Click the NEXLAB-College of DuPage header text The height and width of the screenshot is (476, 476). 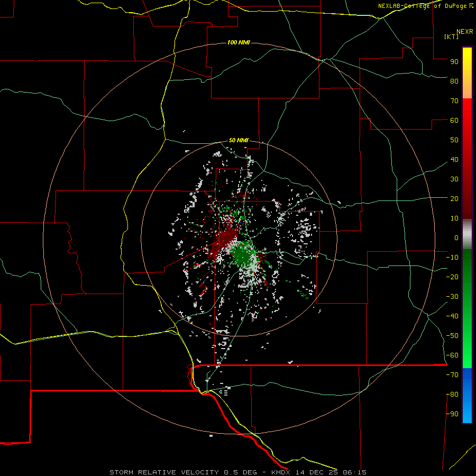click(x=422, y=6)
